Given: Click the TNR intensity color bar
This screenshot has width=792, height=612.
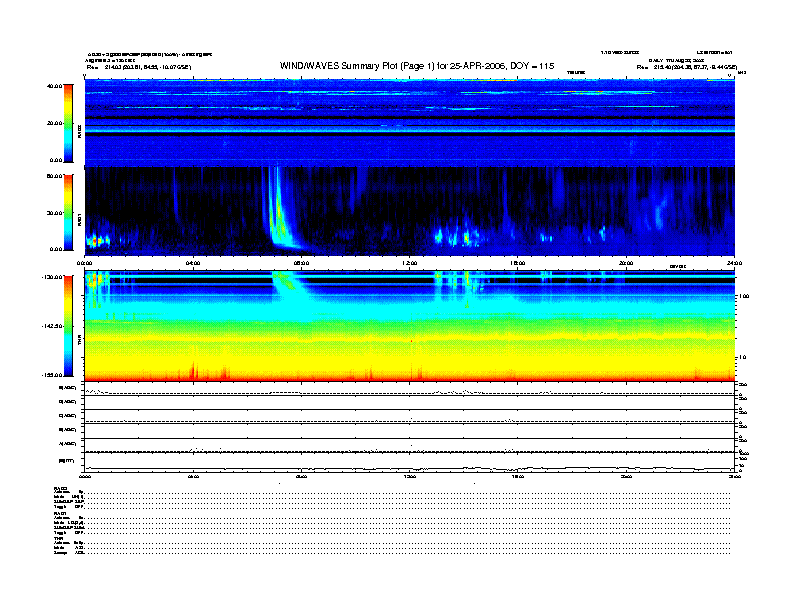Looking at the screenshot, I should coord(68,326).
